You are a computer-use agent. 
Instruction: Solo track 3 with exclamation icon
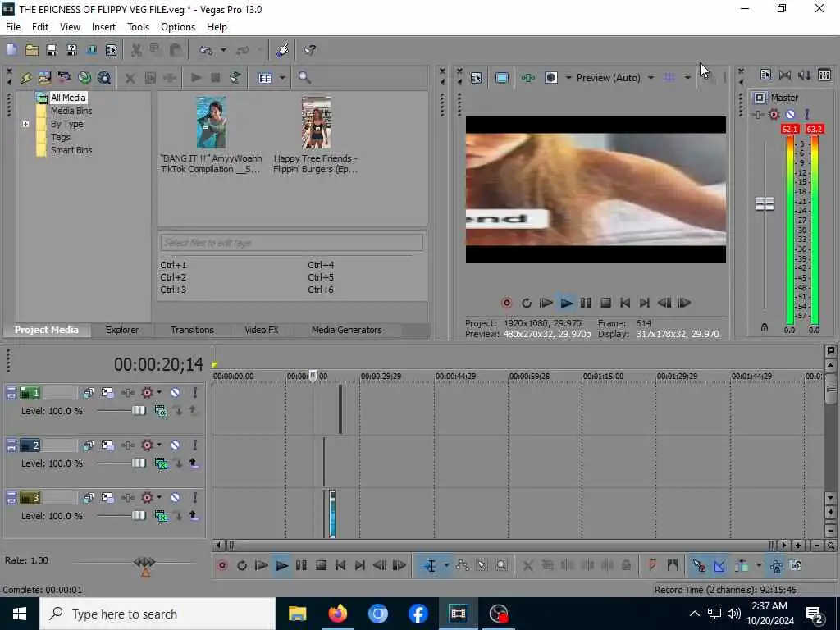(x=195, y=498)
